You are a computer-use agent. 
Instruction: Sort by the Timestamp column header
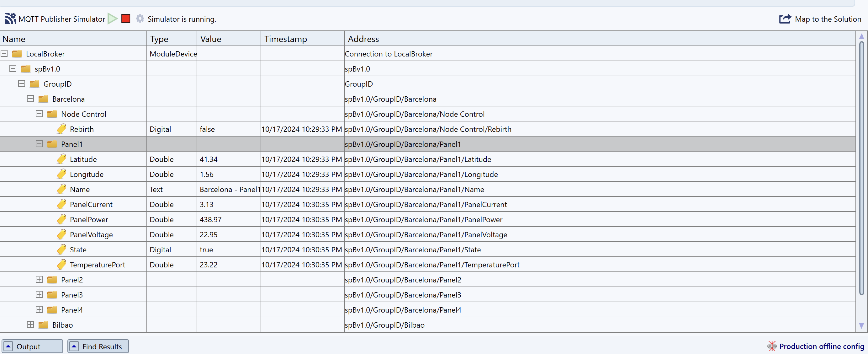click(303, 39)
